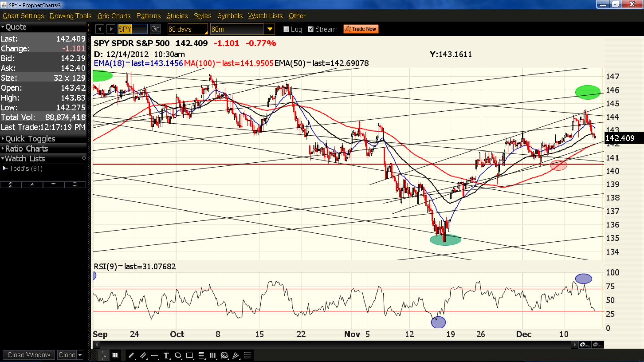Enable the Log scale checkbox
The height and width of the screenshot is (362, 644).
[286, 29]
